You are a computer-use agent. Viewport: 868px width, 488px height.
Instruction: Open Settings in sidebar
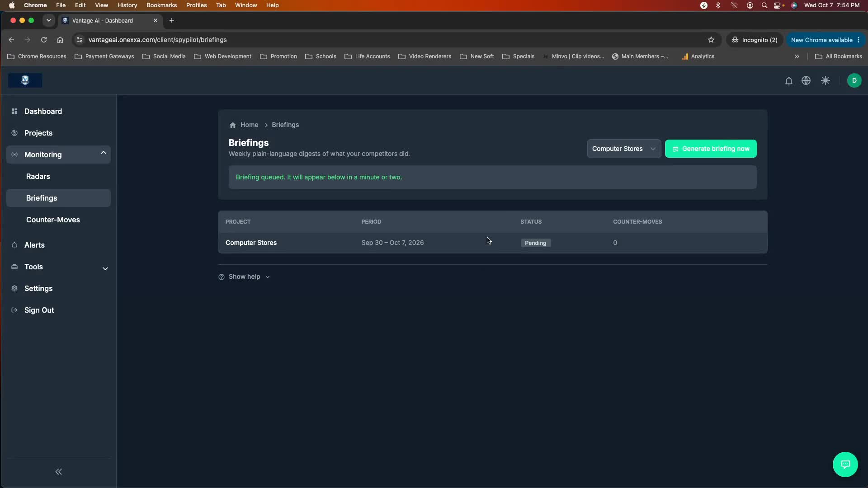[58, 288]
